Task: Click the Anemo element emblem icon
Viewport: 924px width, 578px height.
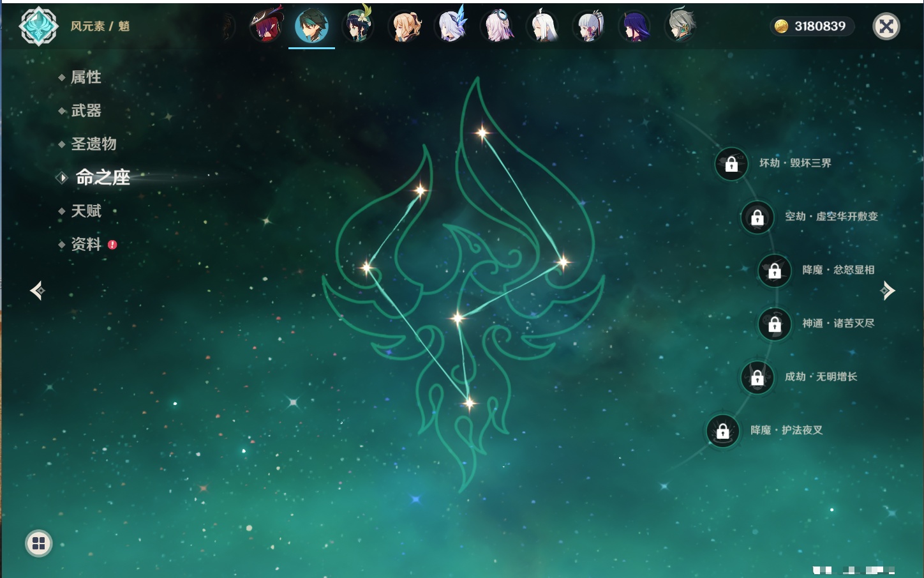Action: [39, 26]
